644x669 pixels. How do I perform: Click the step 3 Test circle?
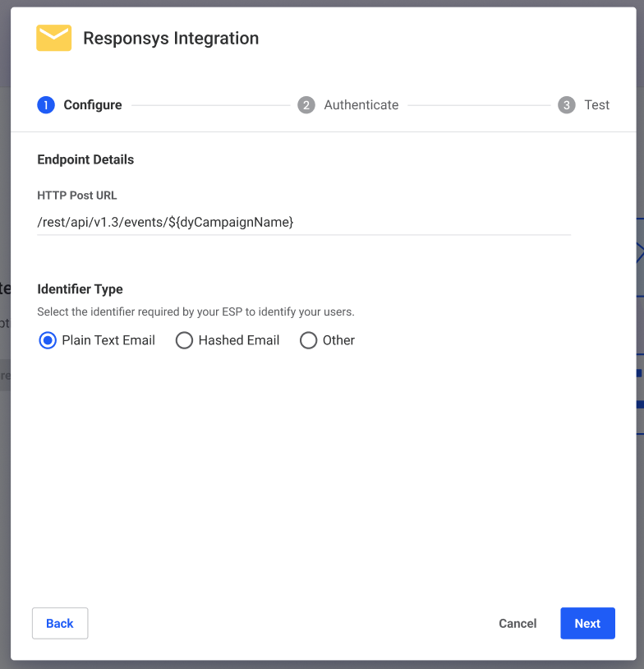coord(567,105)
